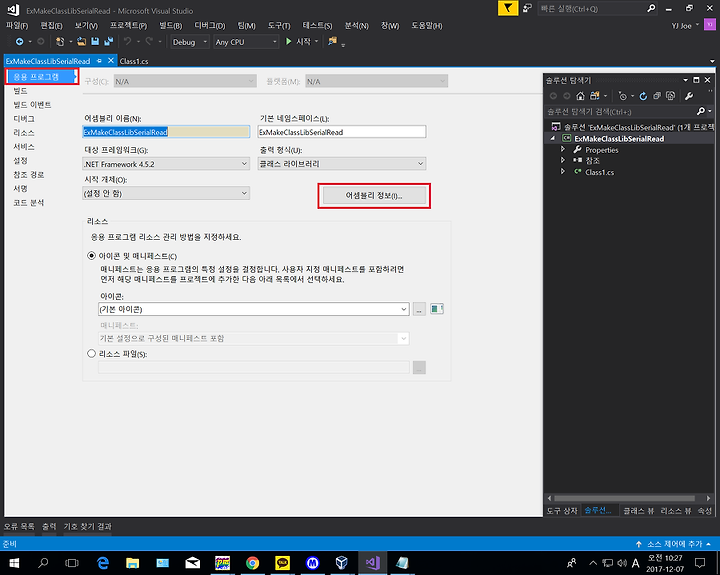The image size is (720, 575).
Task: Expand the Properties node in Solution Explorer
Action: 563,149
